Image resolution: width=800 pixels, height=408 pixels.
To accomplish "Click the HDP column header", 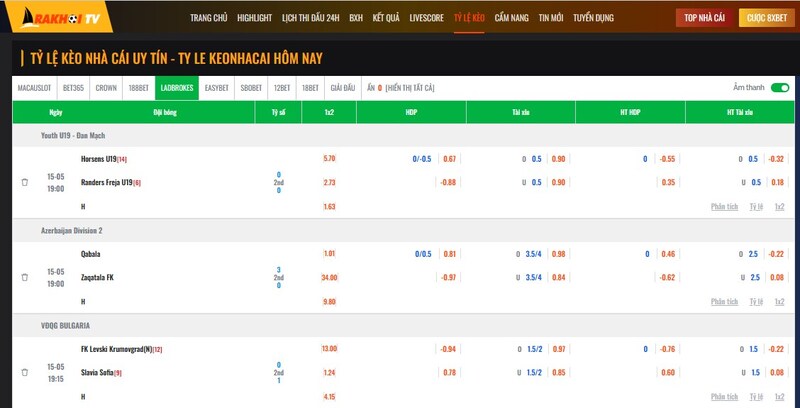I will coord(411,112).
